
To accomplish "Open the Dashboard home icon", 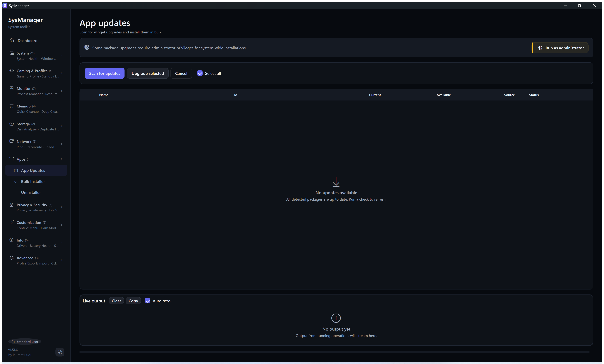I will click(12, 40).
